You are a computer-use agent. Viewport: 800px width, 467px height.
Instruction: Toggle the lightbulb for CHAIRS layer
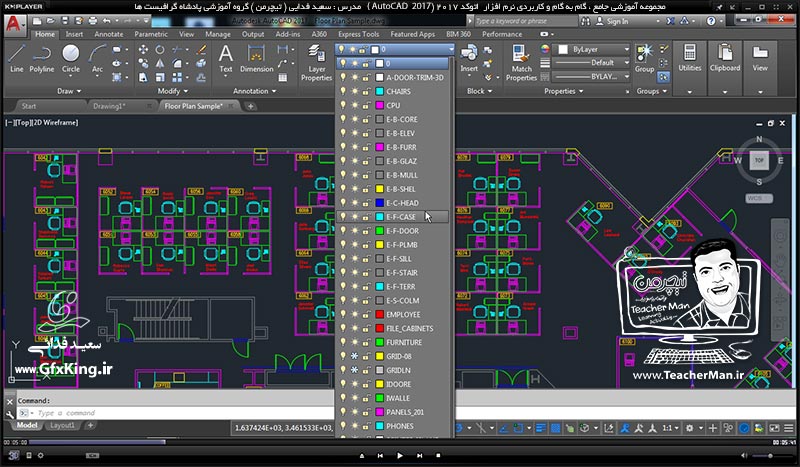343,91
